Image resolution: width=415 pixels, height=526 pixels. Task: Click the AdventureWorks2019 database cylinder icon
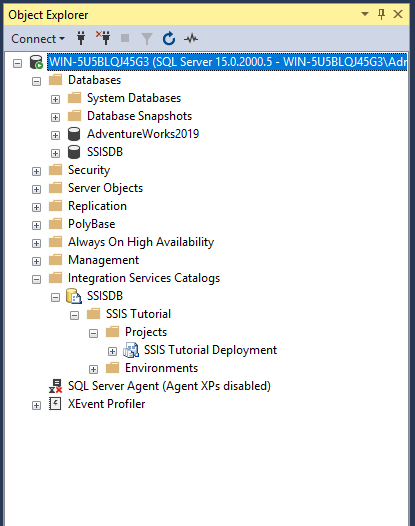pos(74,134)
